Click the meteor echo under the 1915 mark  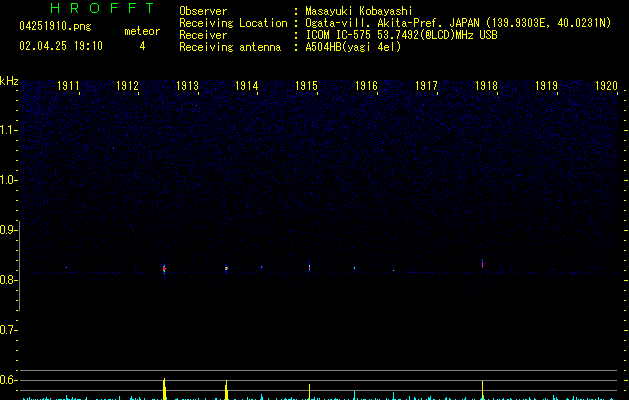(x=309, y=267)
